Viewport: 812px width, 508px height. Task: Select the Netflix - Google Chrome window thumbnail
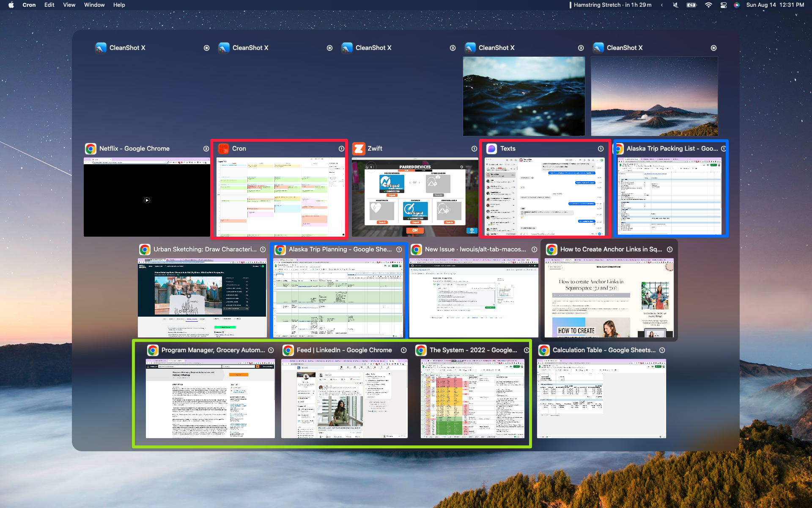tap(147, 197)
